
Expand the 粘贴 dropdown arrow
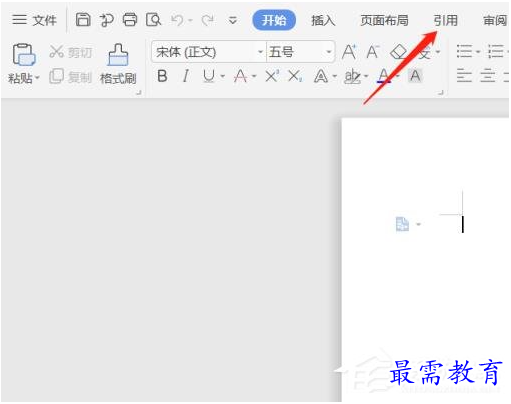point(37,78)
